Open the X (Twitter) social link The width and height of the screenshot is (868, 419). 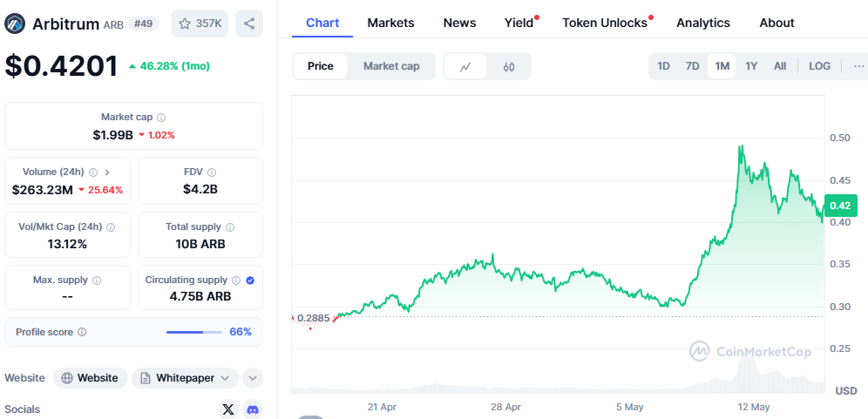coord(228,409)
